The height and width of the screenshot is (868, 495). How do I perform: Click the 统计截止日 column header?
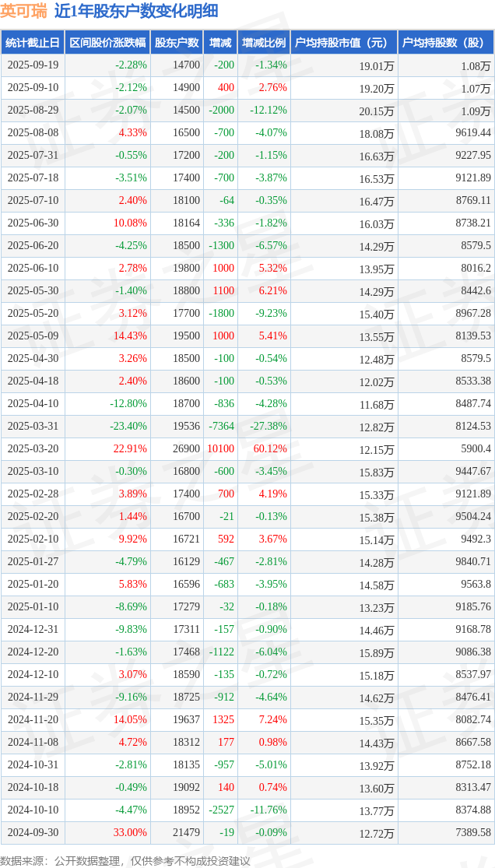(x=33, y=43)
